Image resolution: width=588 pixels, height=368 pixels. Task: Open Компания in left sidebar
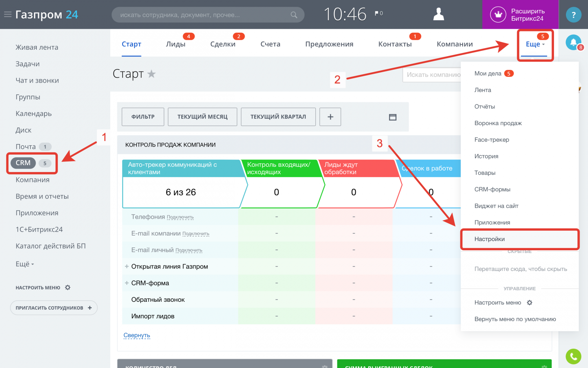click(33, 180)
